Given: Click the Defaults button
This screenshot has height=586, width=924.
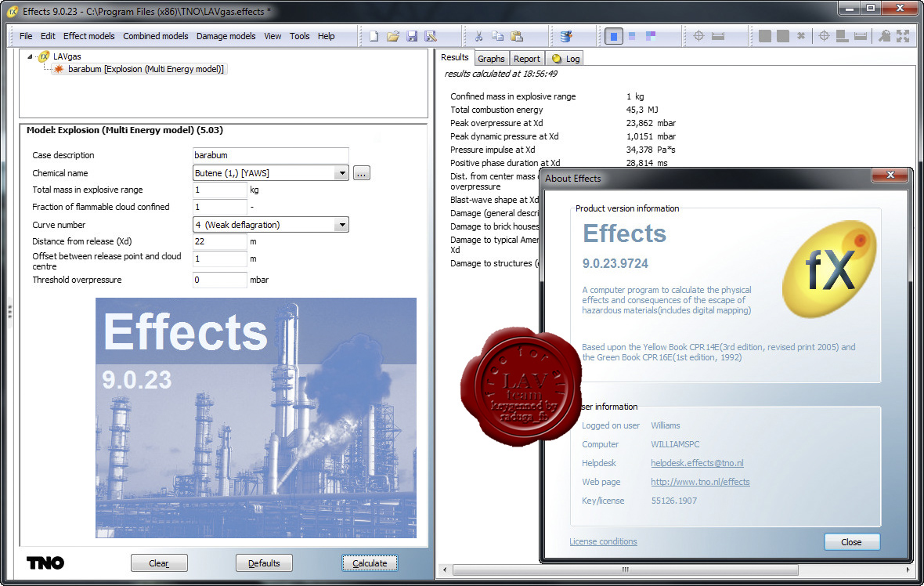Looking at the screenshot, I should 264,563.
